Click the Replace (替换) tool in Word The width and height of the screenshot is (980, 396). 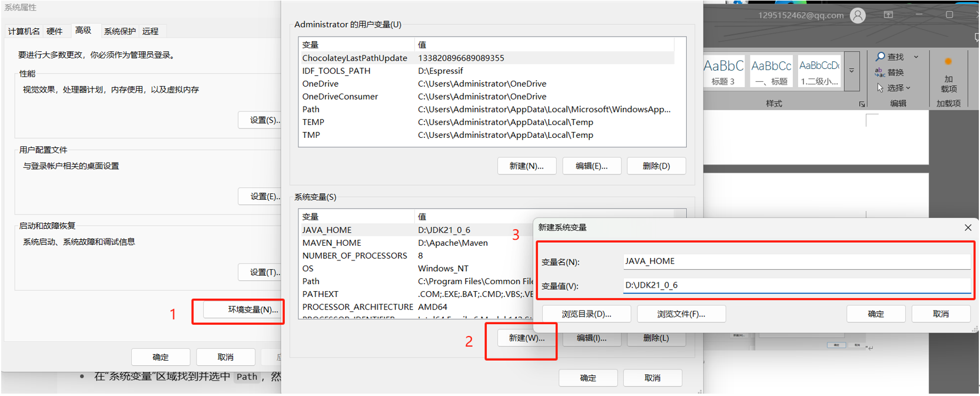coord(889,72)
